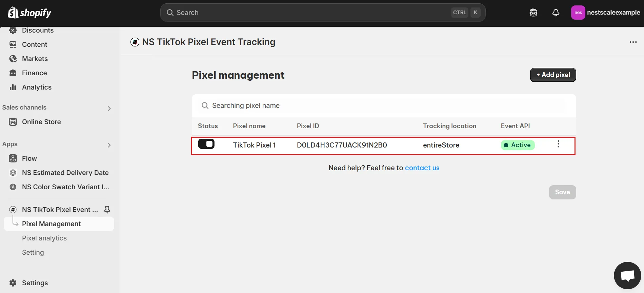Open Markets in the sidebar

(x=35, y=59)
